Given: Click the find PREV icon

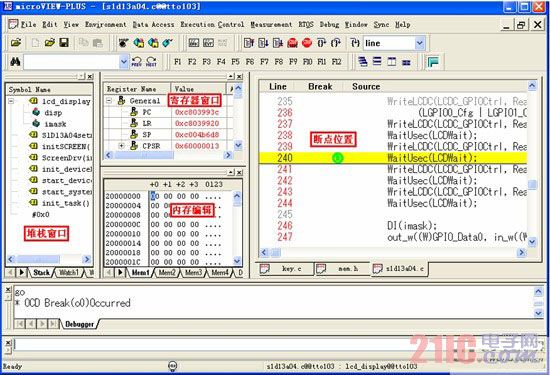Looking at the screenshot, I should [x=136, y=62].
